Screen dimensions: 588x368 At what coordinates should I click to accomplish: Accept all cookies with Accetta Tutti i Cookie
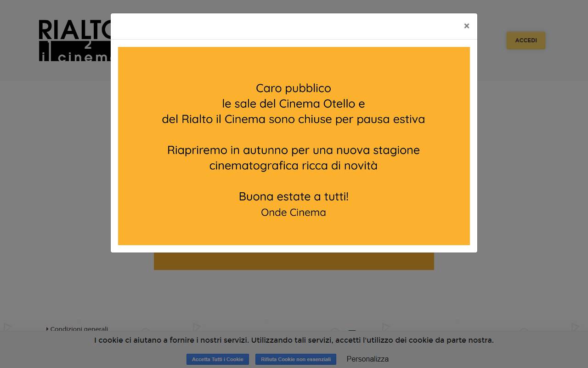[x=218, y=359]
